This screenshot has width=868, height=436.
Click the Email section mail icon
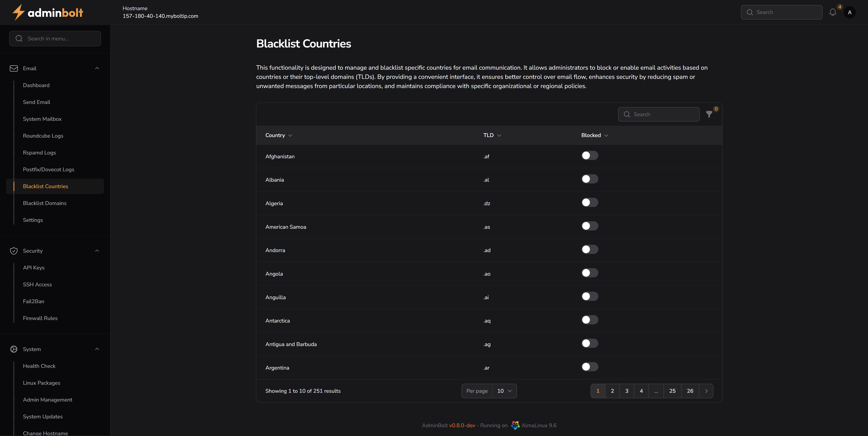click(14, 68)
